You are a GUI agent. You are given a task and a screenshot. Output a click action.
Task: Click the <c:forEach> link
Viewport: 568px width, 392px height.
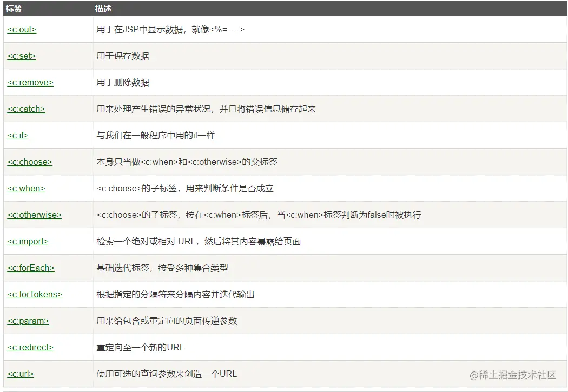(31, 268)
